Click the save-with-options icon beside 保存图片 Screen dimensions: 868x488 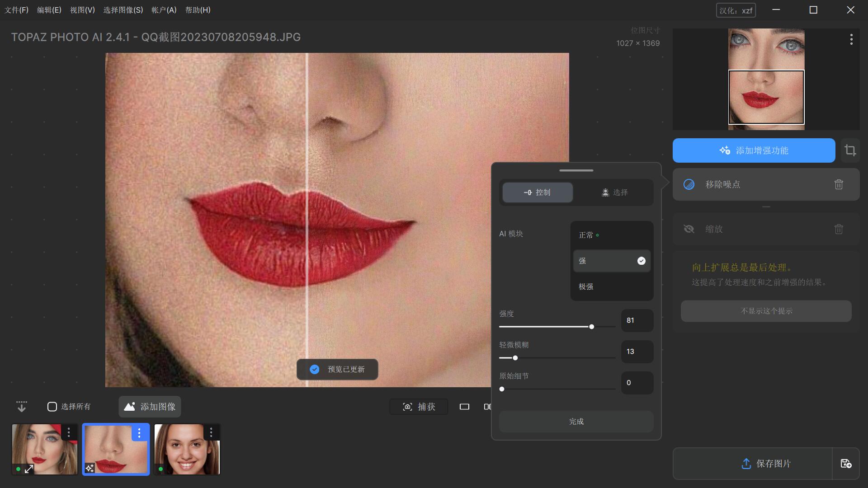point(846,464)
